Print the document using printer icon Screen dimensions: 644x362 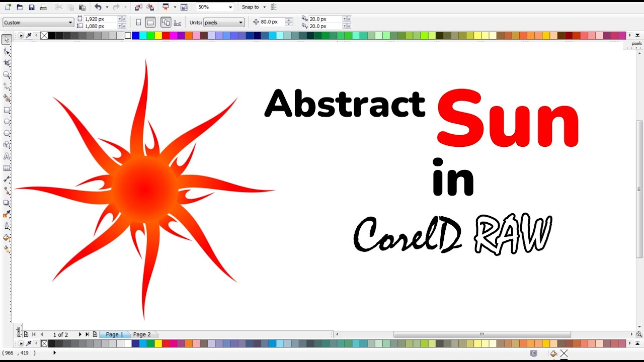click(x=43, y=7)
